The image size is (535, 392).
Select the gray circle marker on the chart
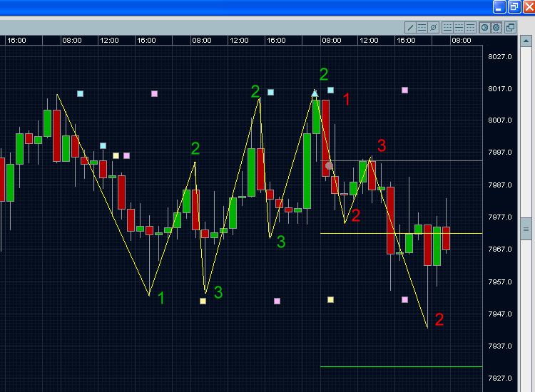329,165
